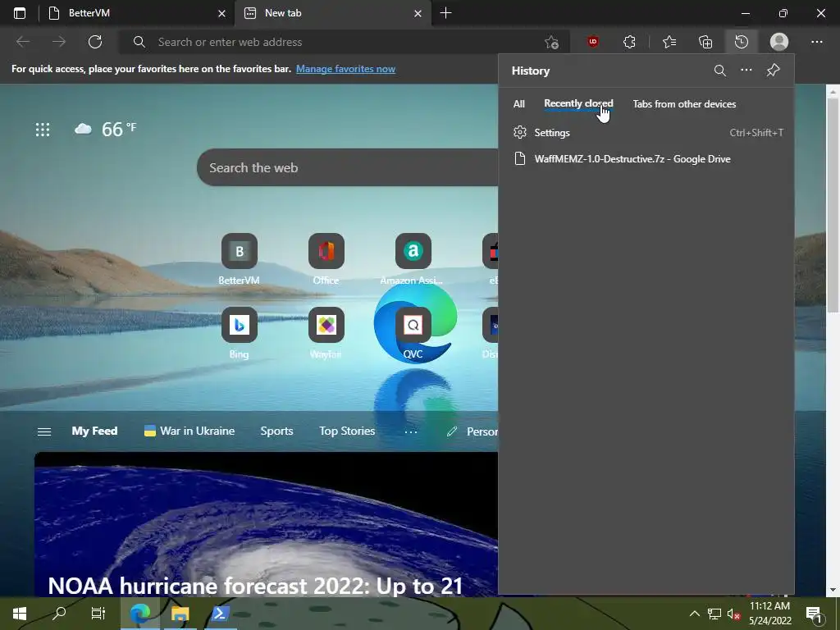Select the Top Stories feed tab
The width and height of the screenshot is (840, 630).
tap(347, 431)
